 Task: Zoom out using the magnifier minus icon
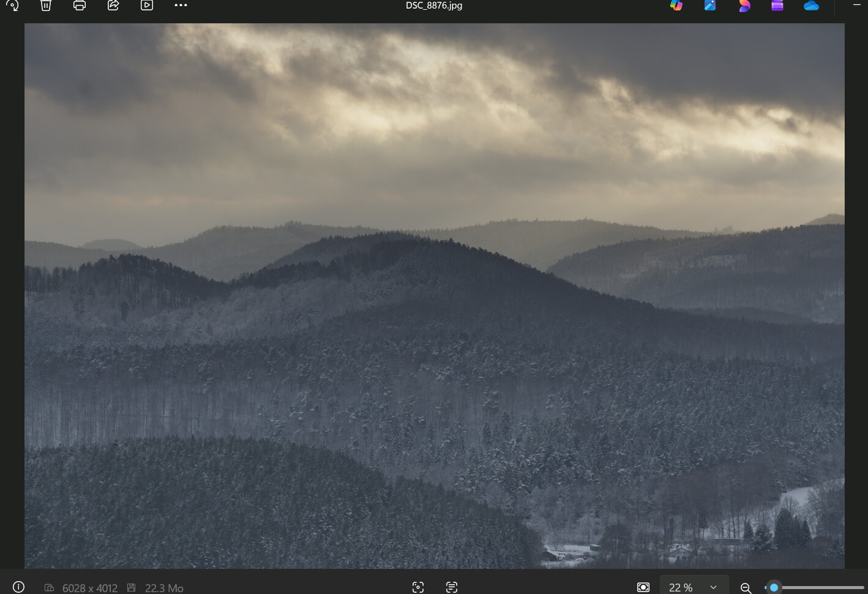pyautogui.click(x=746, y=588)
